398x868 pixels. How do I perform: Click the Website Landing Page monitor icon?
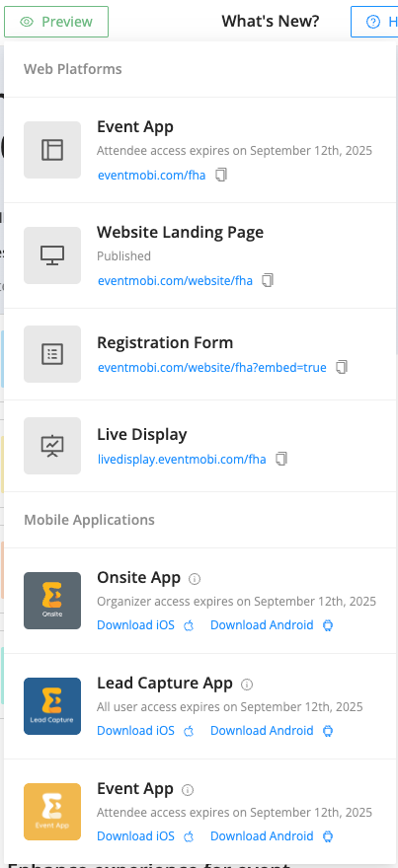[52, 255]
